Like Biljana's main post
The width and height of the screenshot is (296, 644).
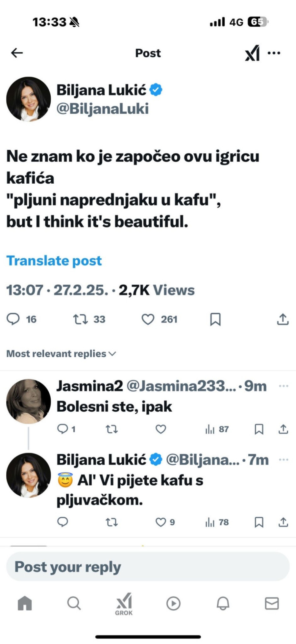pyautogui.click(x=149, y=319)
